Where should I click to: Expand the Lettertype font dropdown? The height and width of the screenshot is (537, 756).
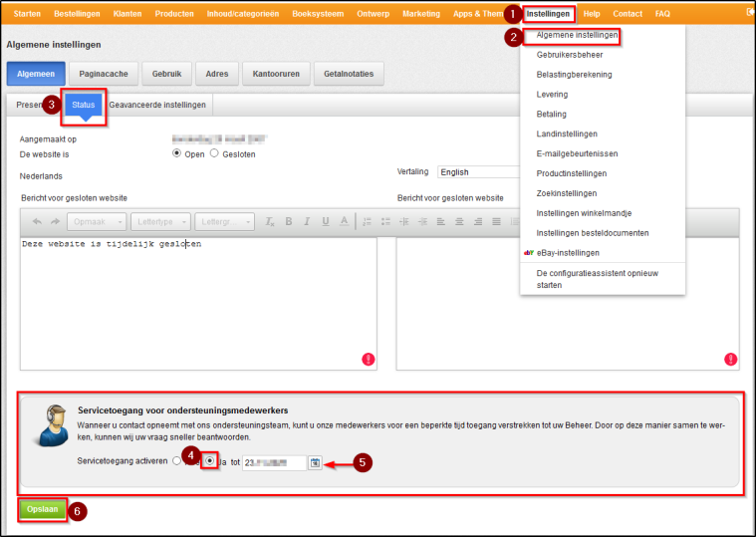pos(159,221)
